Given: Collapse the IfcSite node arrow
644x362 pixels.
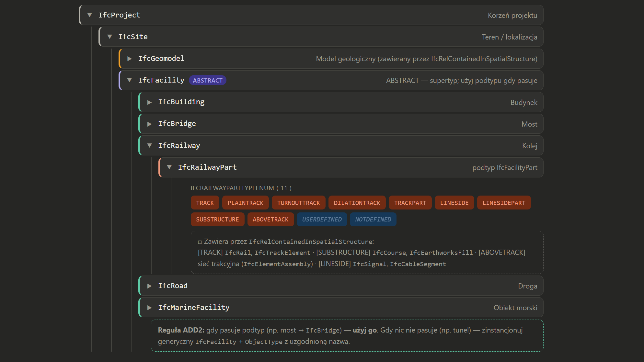Looking at the screenshot, I should pos(109,37).
